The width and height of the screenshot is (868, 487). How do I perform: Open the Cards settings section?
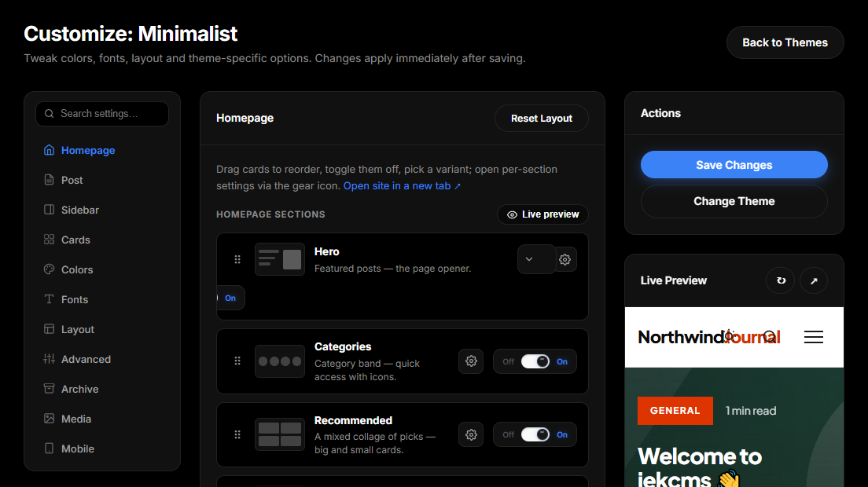tap(102, 240)
